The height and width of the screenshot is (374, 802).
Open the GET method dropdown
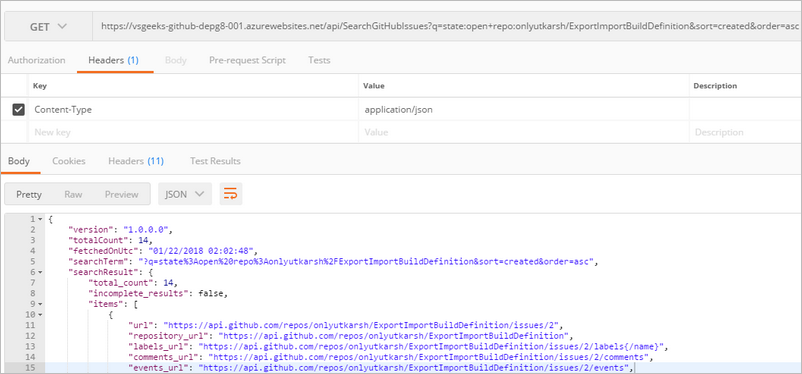[49, 26]
